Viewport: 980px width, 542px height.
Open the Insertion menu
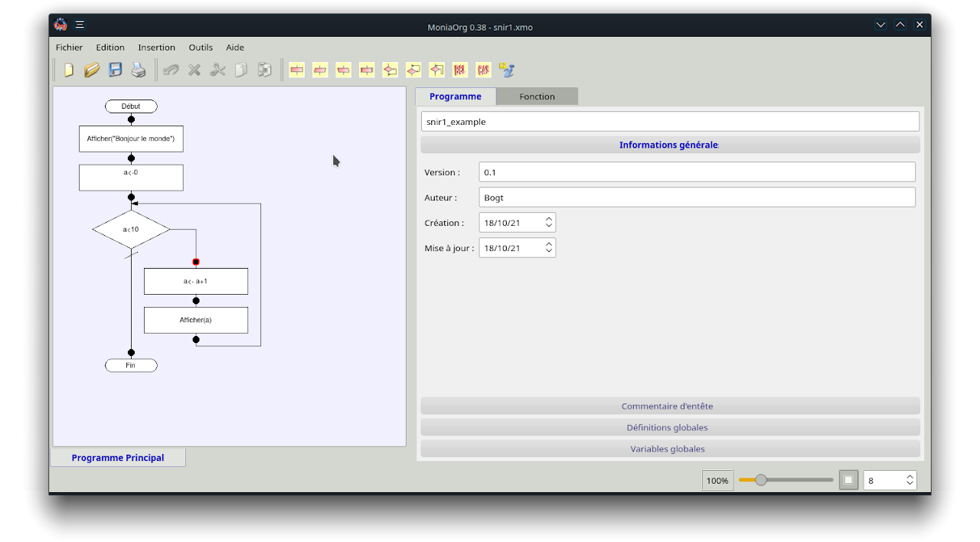(x=156, y=47)
